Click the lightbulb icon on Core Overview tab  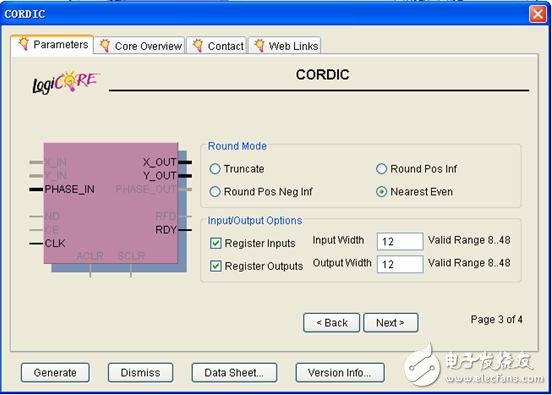(x=105, y=45)
